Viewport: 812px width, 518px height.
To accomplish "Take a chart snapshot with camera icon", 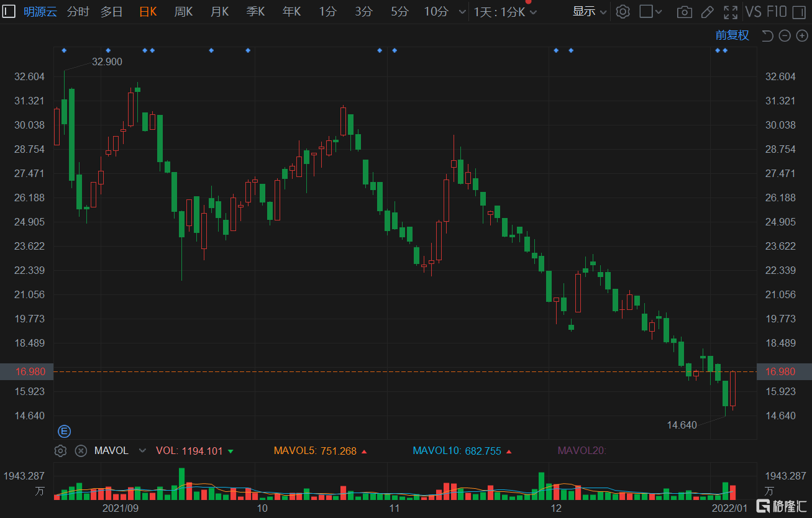I will point(684,12).
